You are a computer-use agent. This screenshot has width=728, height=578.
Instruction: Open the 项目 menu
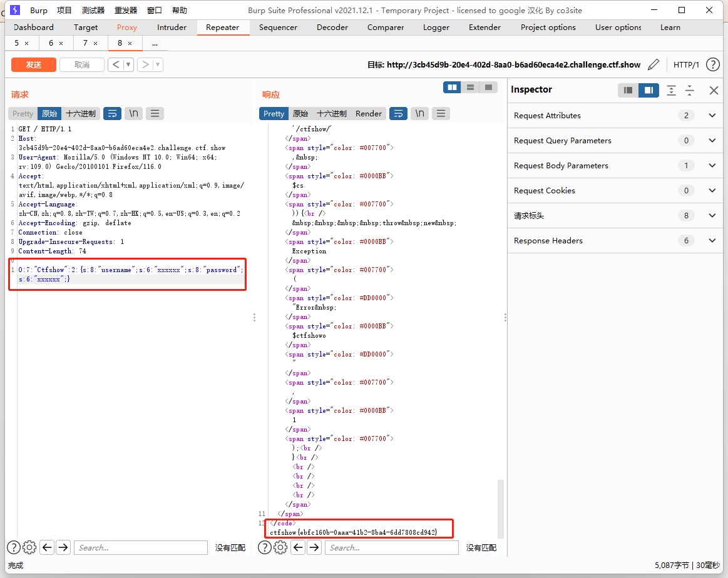click(64, 10)
